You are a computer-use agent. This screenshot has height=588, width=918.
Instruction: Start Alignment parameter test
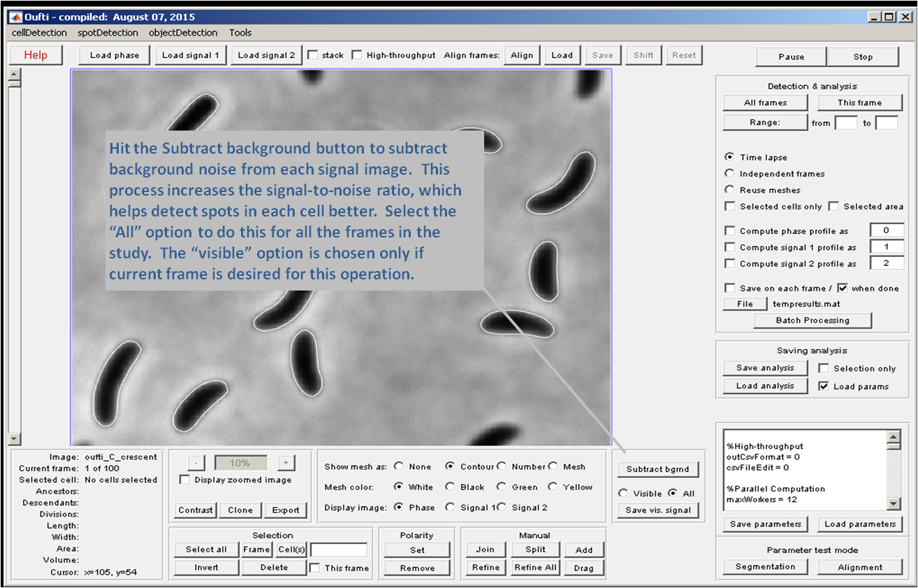coord(859,567)
